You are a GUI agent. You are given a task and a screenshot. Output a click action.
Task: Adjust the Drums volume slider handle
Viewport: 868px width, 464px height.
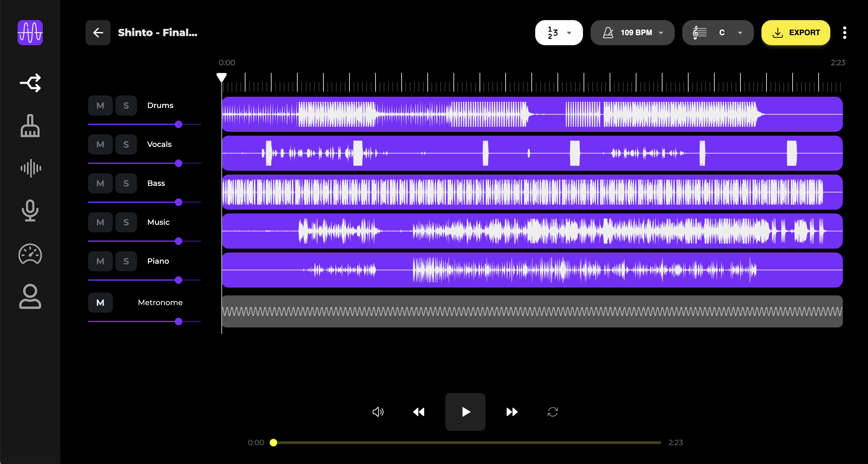179,124
